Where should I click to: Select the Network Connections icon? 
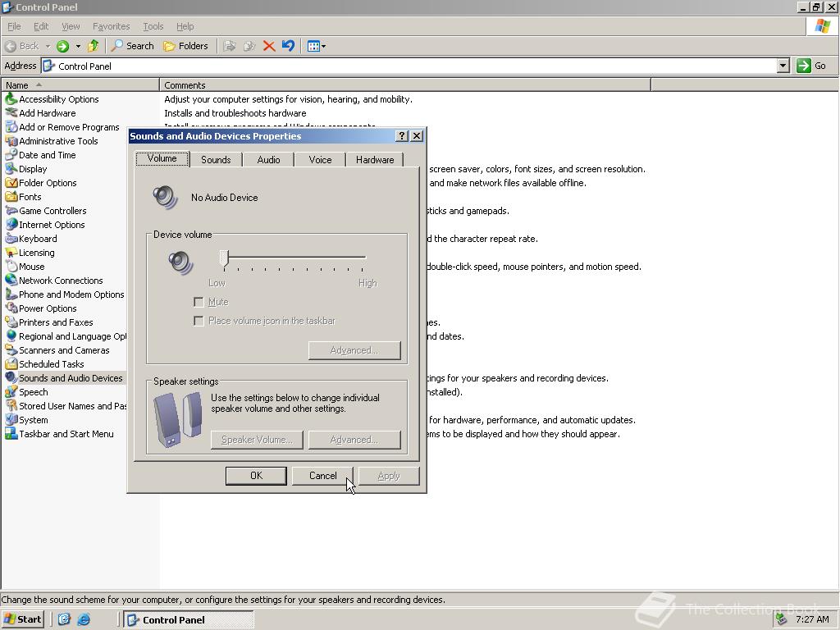(11, 281)
